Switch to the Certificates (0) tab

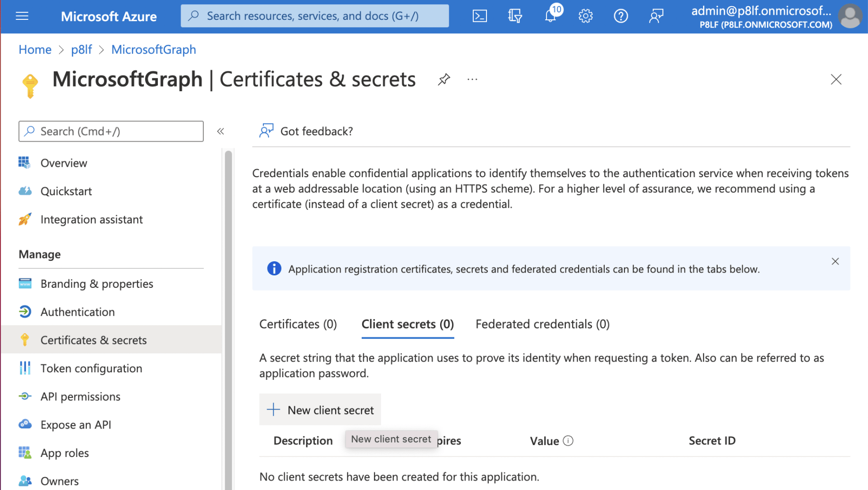[x=298, y=324]
